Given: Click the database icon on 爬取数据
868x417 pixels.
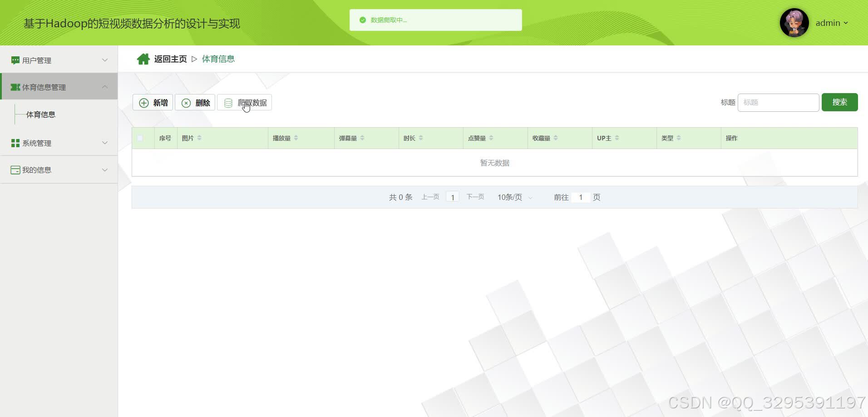Looking at the screenshot, I should tap(228, 103).
